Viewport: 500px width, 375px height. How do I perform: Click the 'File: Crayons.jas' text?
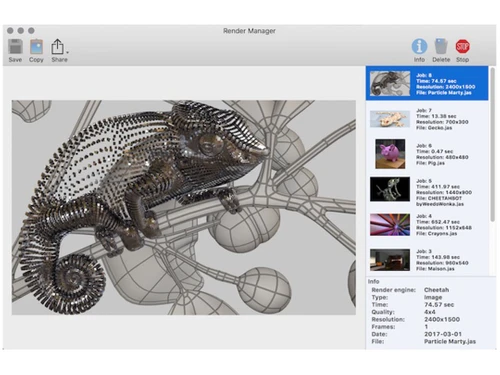436,233
